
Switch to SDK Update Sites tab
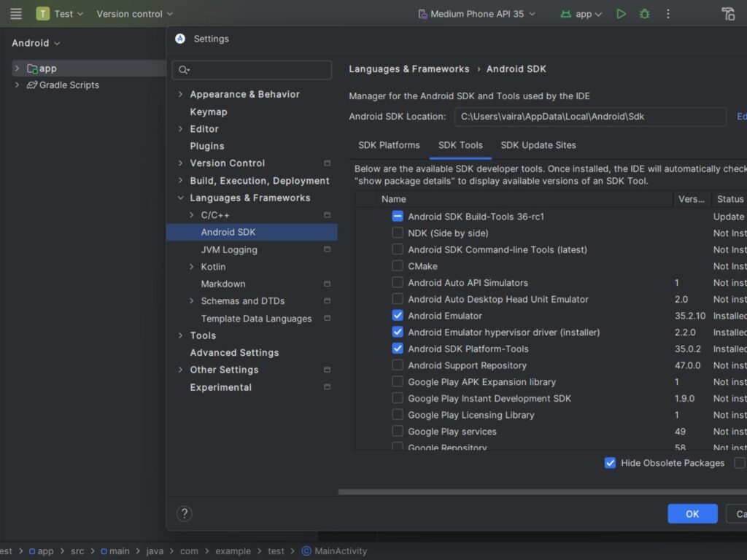[x=538, y=145]
